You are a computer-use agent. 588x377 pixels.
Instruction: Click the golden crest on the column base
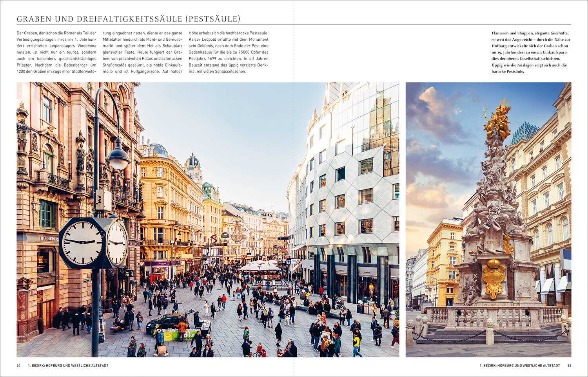494,278
